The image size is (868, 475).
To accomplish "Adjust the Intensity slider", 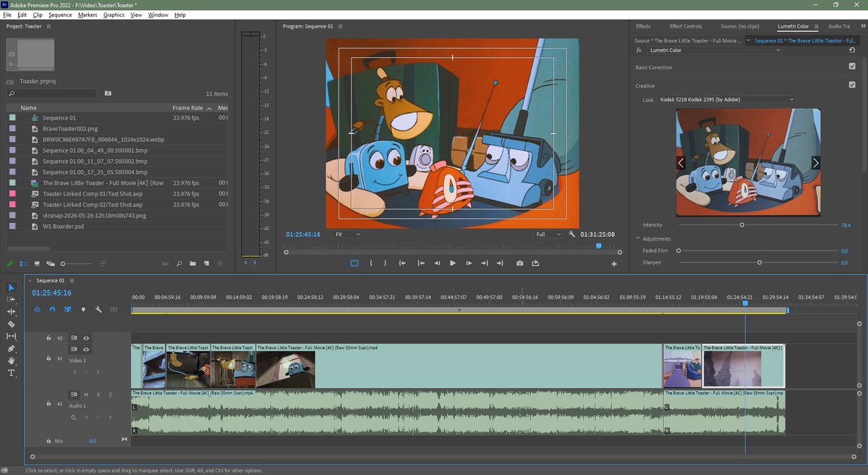I will click(x=741, y=225).
